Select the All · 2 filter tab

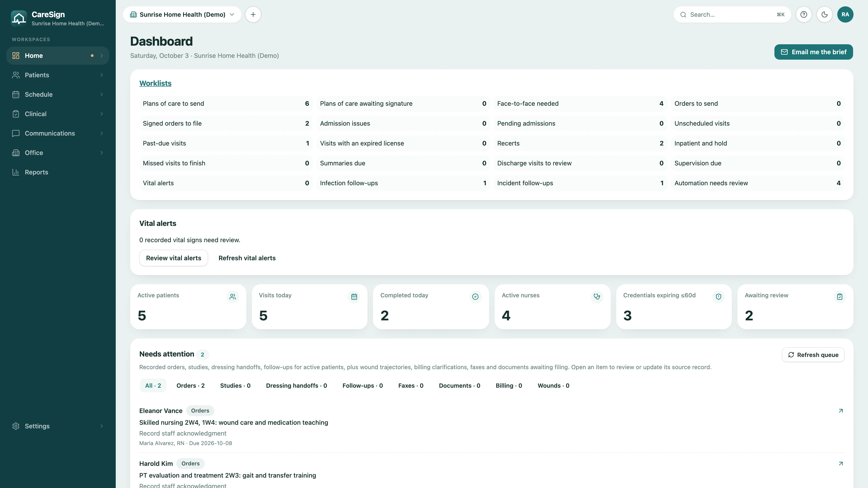coord(153,386)
